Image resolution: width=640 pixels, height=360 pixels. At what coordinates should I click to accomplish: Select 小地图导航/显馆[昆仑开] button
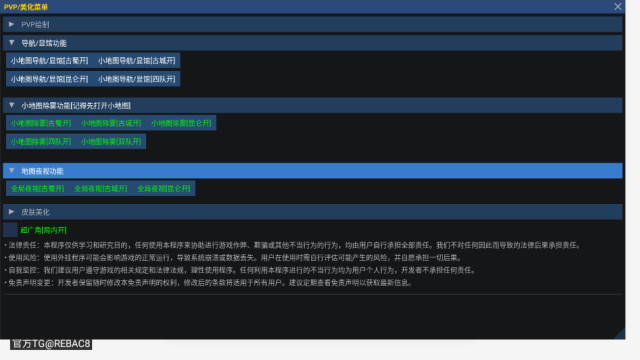click(49, 79)
